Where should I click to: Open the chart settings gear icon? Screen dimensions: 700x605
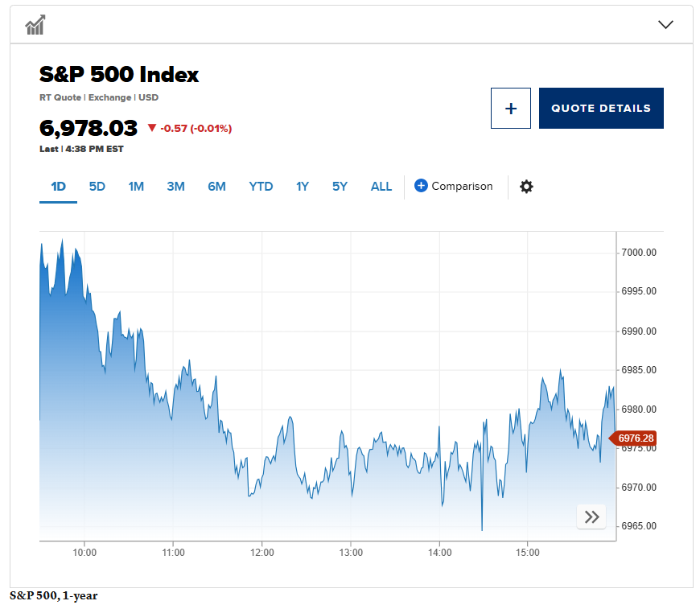[526, 186]
